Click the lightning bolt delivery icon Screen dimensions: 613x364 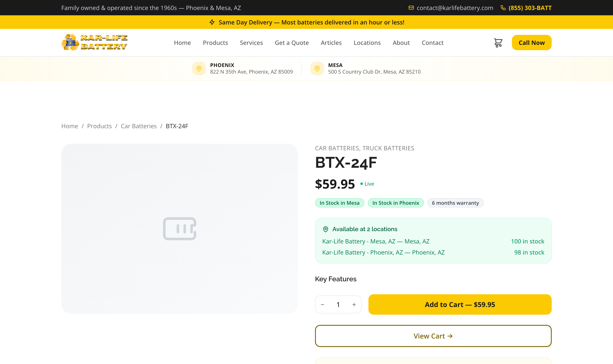point(212,22)
